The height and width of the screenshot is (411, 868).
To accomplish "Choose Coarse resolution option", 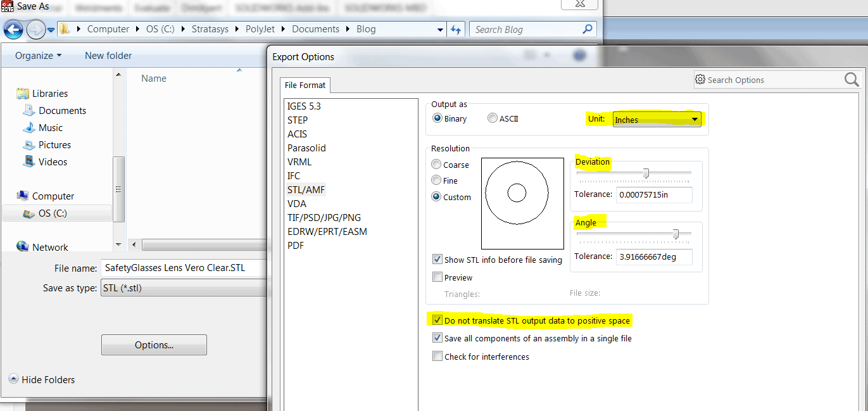I will pos(436,165).
